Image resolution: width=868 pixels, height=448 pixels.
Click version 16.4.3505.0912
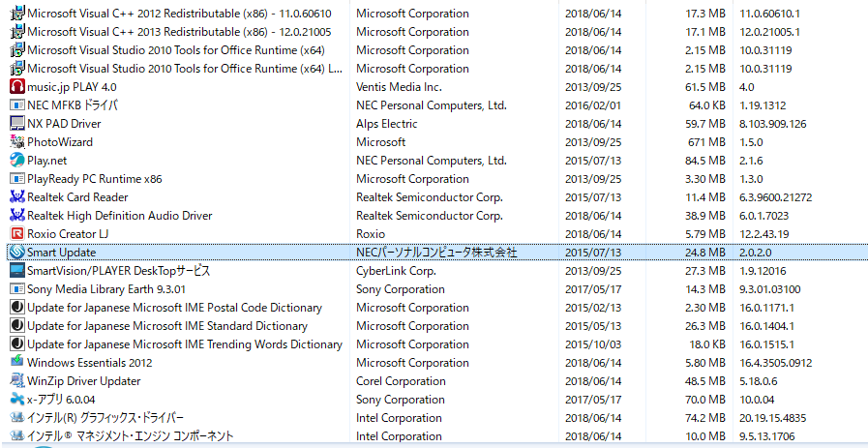coord(775,363)
